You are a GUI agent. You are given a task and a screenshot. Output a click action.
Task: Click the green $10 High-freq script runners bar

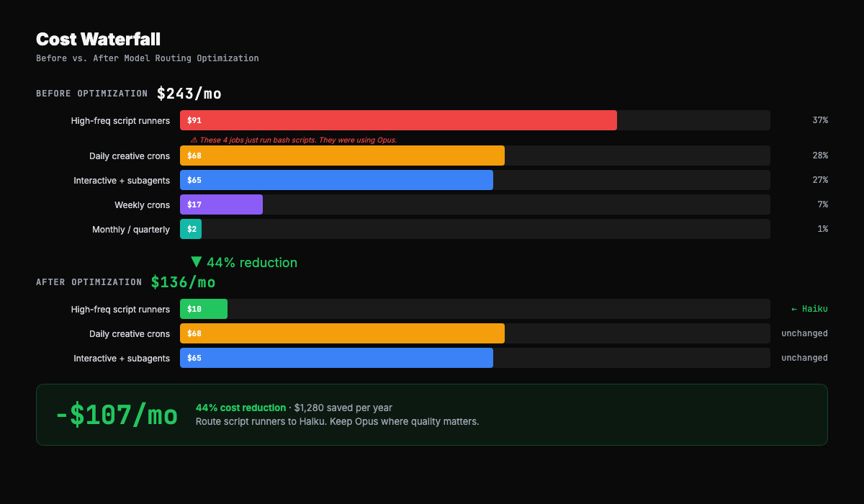point(204,309)
